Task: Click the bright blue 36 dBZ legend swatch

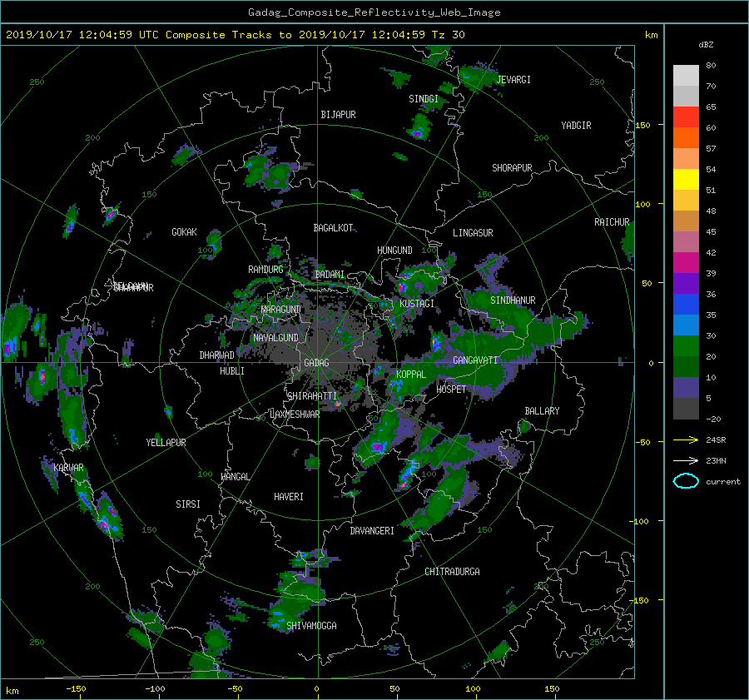Action: tap(686, 304)
